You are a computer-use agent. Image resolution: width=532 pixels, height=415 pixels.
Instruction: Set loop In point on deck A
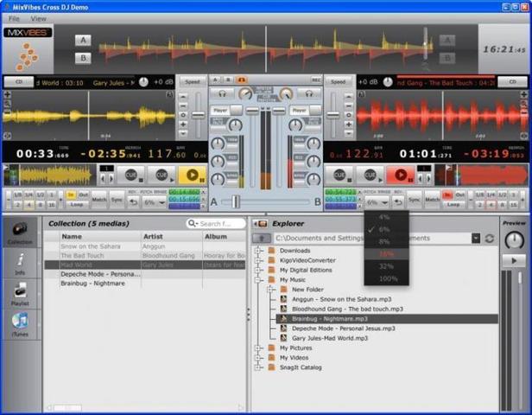pos(71,195)
